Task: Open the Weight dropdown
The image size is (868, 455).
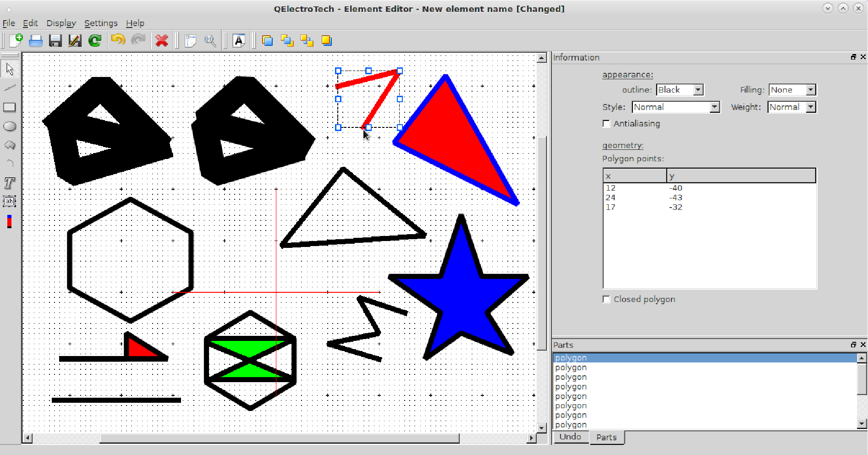Action: [791, 107]
